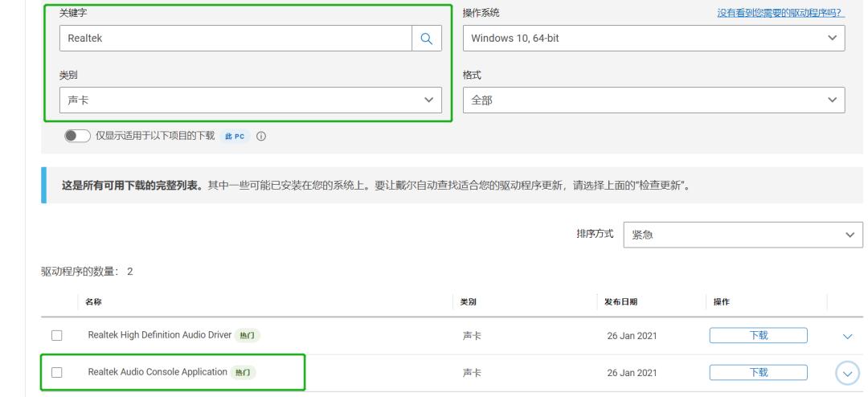
Task: Click the 此 PC badge
Action: (x=235, y=136)
